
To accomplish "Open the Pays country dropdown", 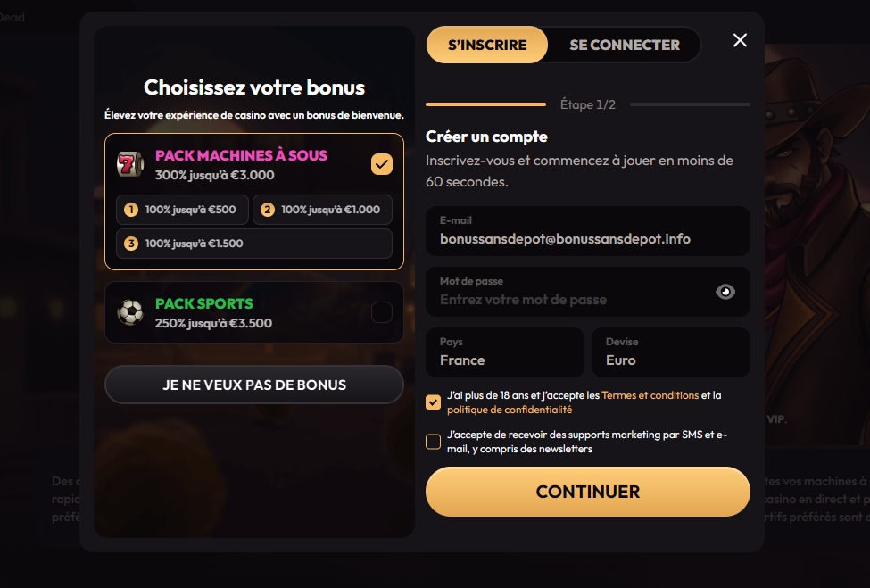I will [x=504, y=352].
